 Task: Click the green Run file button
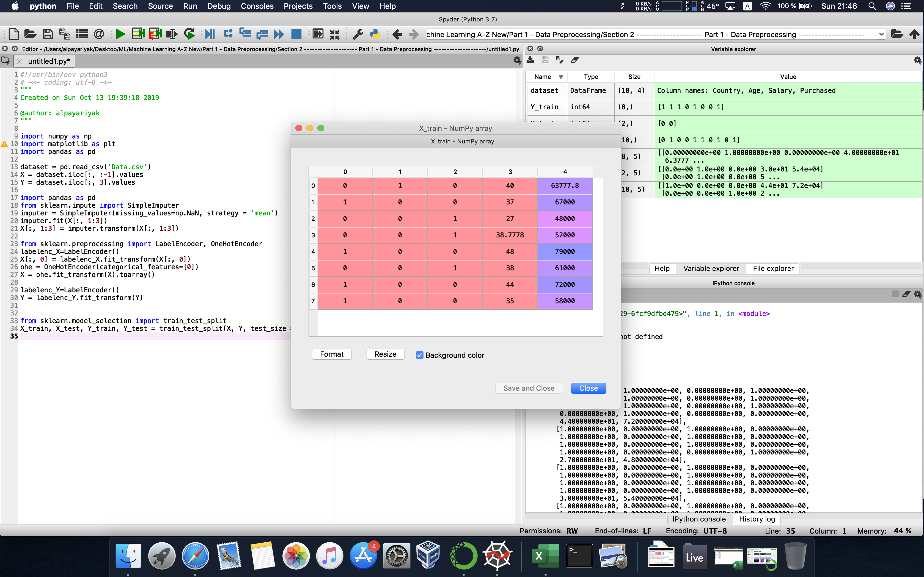(120, 34)
